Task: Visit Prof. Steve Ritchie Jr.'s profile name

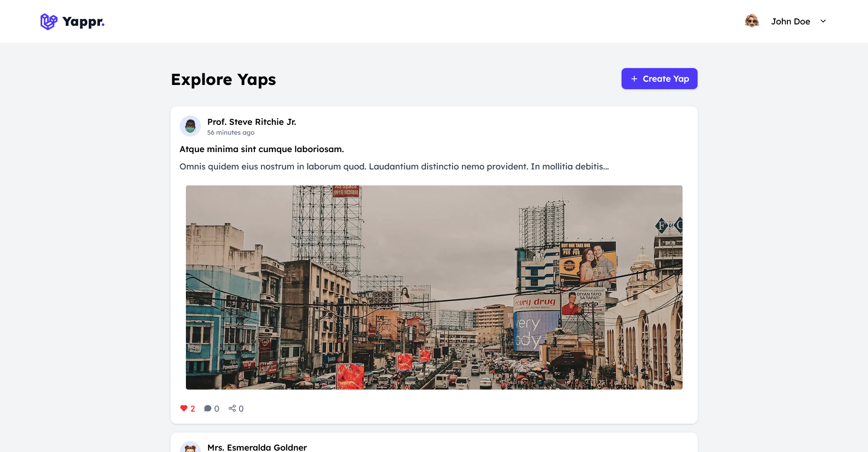Action: (x=252, y=122)
